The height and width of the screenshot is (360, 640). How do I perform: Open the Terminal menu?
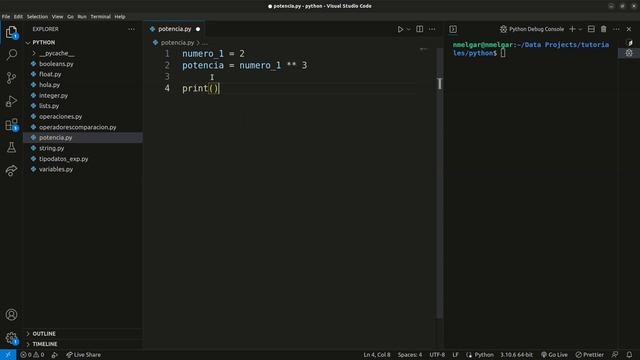point(100,17)
